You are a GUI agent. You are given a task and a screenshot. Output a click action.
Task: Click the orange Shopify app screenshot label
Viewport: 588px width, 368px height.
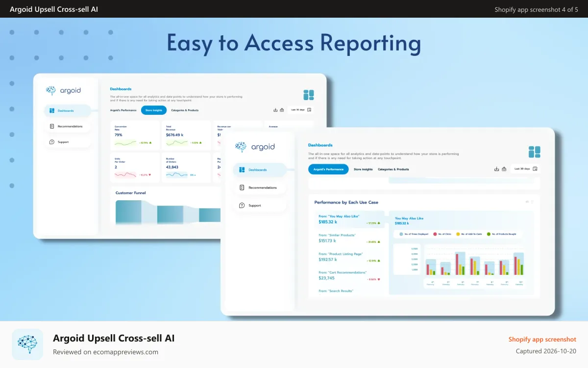click(x=542, y=339)
